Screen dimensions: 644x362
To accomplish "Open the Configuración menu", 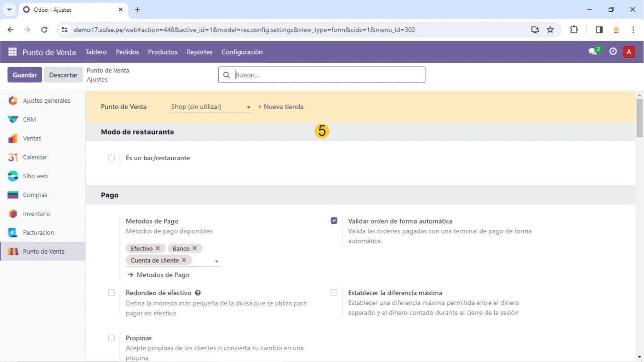I will (242, 52).
